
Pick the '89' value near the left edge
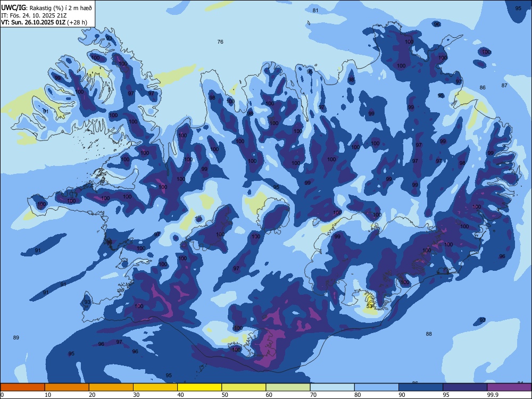16,338
